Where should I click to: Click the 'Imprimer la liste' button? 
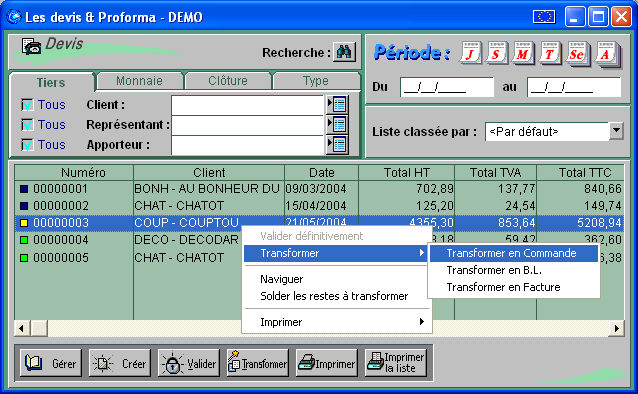[396, 363]
